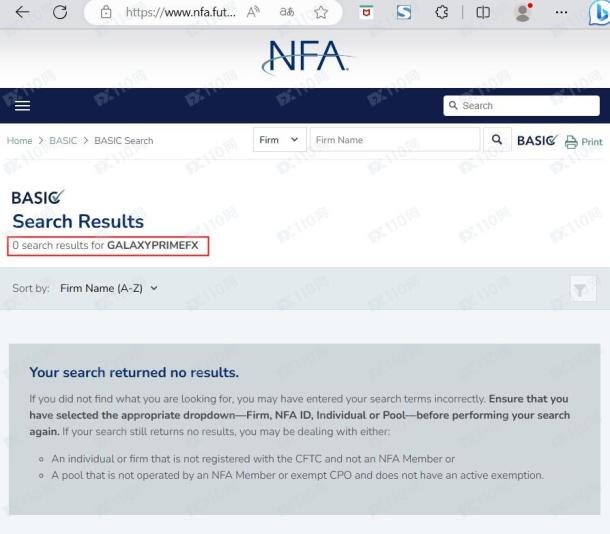This screenshot has height=534, width=610.
Task: Add page to favorites star icon
Action: [321, 12]
